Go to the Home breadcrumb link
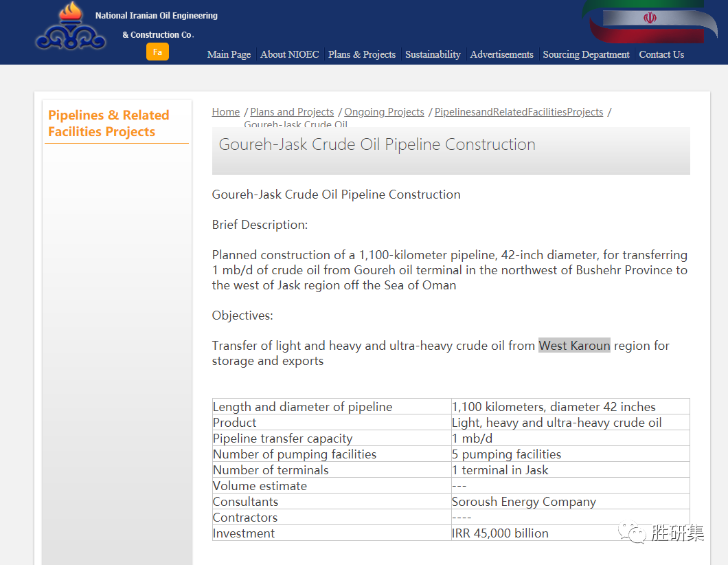 [x=226, y=112]
